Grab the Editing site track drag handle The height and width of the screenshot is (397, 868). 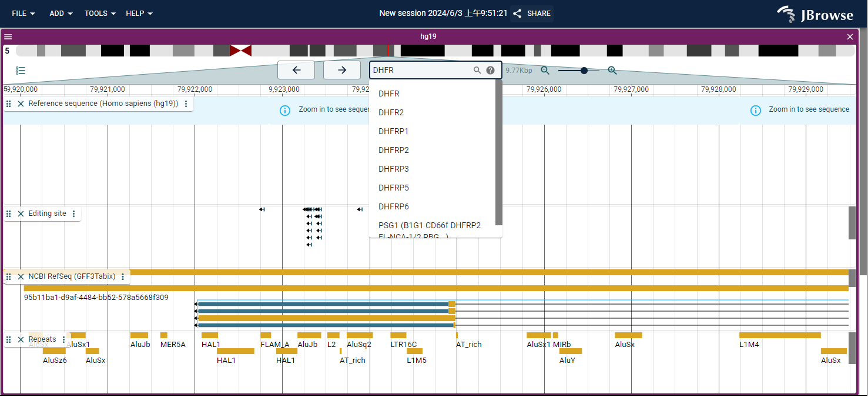pyautogui.click(x=9, y=214)
